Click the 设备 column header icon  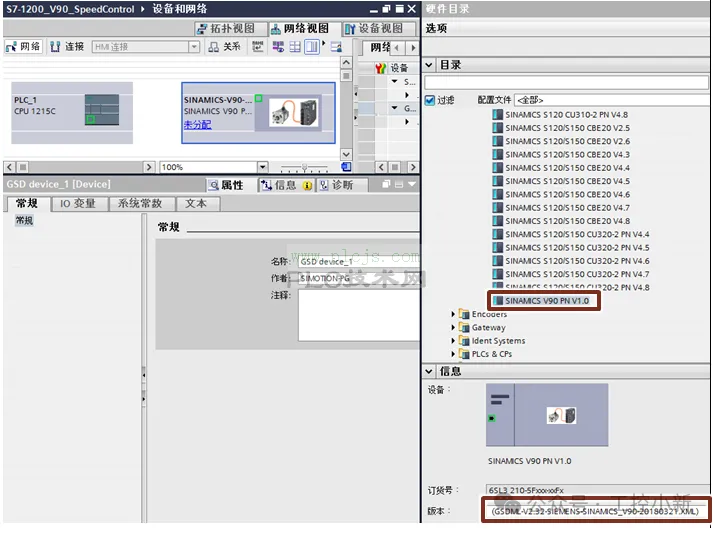tap(380, 68)
